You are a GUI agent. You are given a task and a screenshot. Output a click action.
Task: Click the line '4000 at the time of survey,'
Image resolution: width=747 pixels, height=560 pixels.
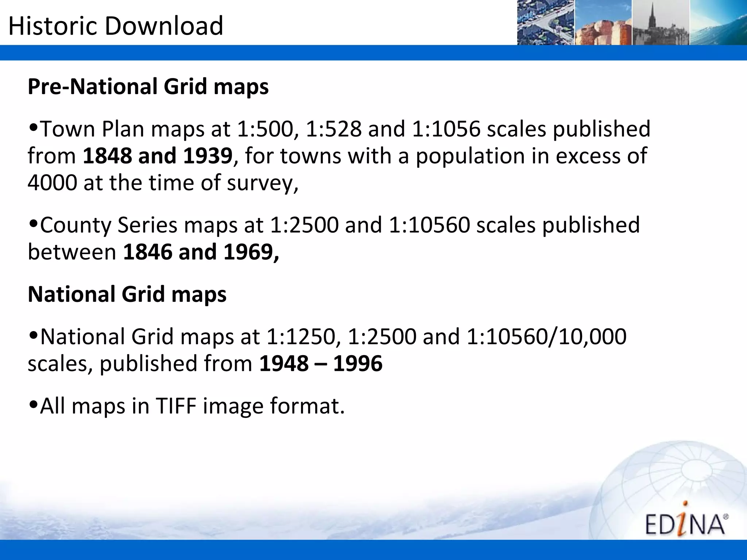click(163, 183)
